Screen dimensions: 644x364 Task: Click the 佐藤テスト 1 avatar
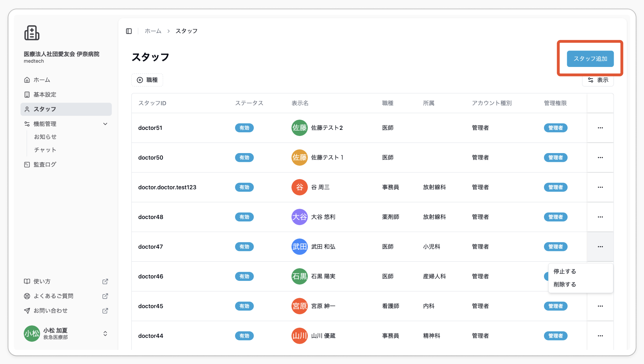(x=299, y=157)
